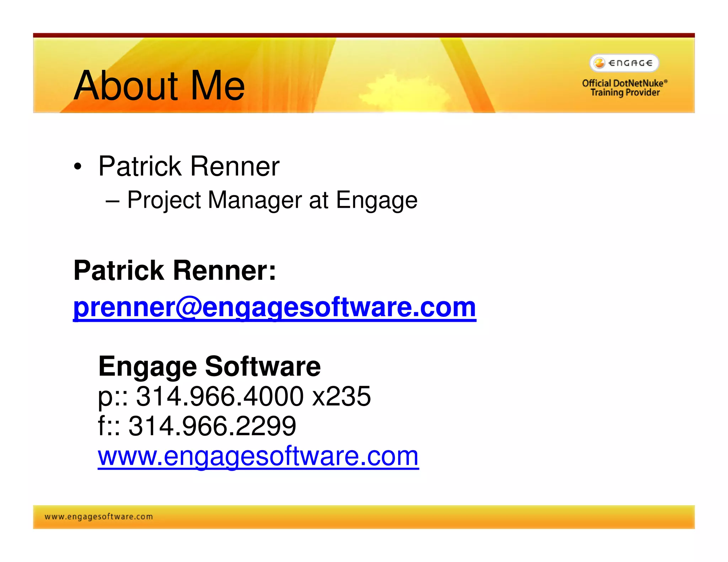Image resolution: width=728 pixels, height=562 pixels.
Task: Click the Project Manager at Engage line
Action: click(x=272, y=200)
